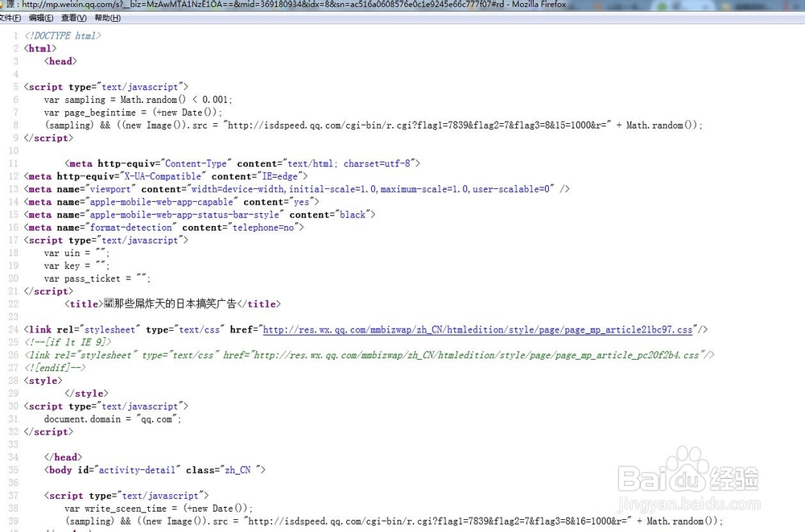Click the format-detection meta line
Image resolution: width=805 pixels, height=532 pixels.
[x=163, y=228]
